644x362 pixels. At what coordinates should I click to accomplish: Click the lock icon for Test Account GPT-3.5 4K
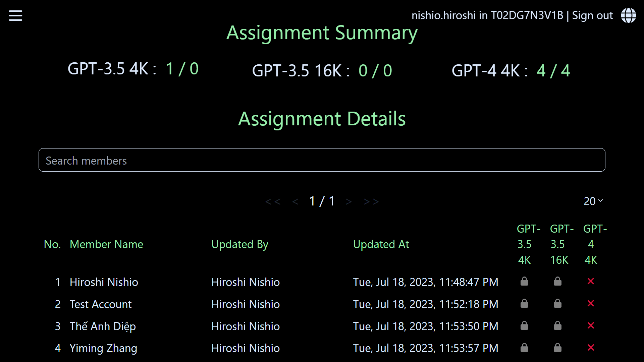[524, 304]
